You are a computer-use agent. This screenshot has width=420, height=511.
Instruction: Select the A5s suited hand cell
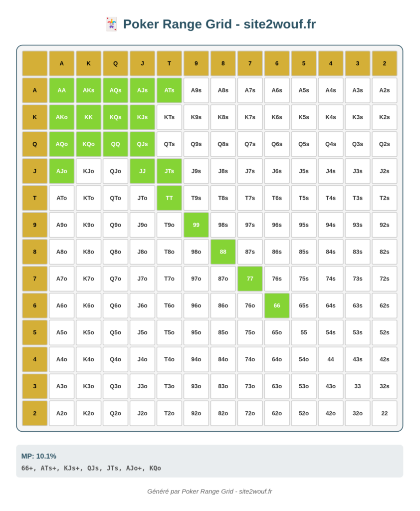pyautogui.click(x=304, y=90)
